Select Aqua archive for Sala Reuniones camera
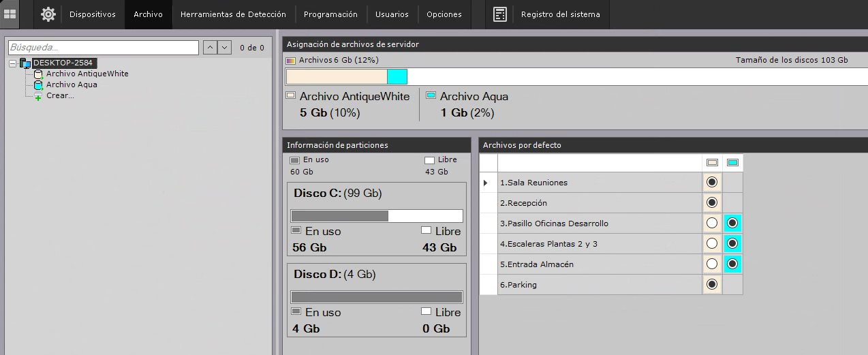This screenshot has height=355, width=868. coord(732,183)
